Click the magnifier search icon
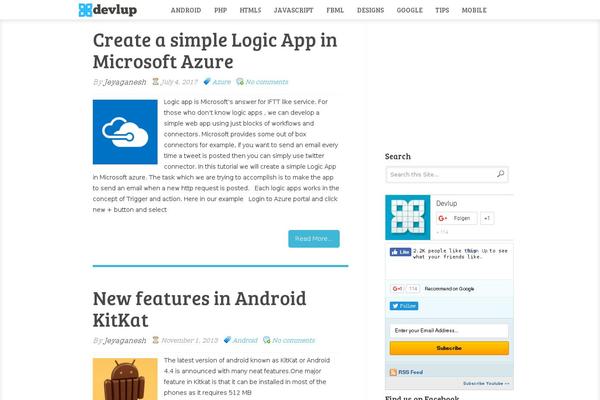 coord(501,174)
